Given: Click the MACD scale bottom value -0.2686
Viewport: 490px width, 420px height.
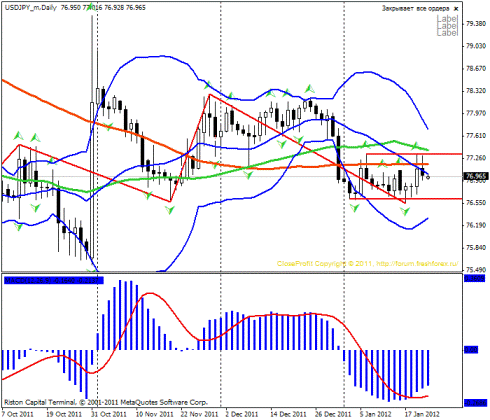Looking at the screenshot, I should pos(476,403).
